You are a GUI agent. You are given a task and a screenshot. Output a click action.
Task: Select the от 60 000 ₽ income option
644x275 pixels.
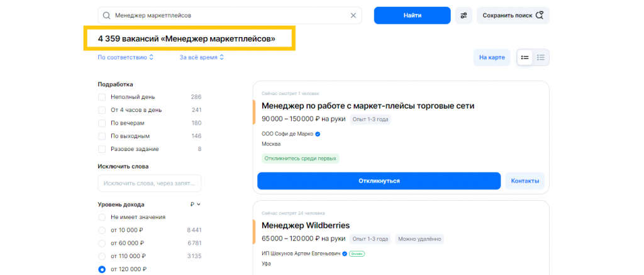point(102,243)
